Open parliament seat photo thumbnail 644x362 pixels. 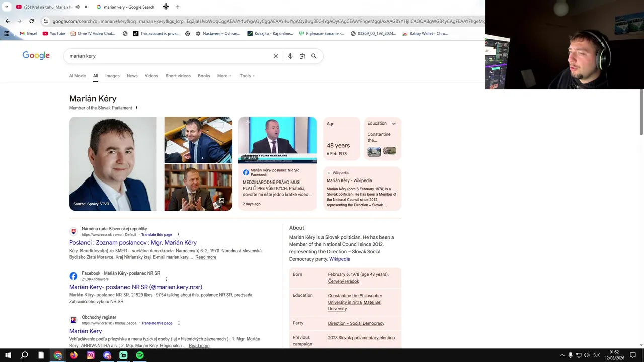click(198, 140)
